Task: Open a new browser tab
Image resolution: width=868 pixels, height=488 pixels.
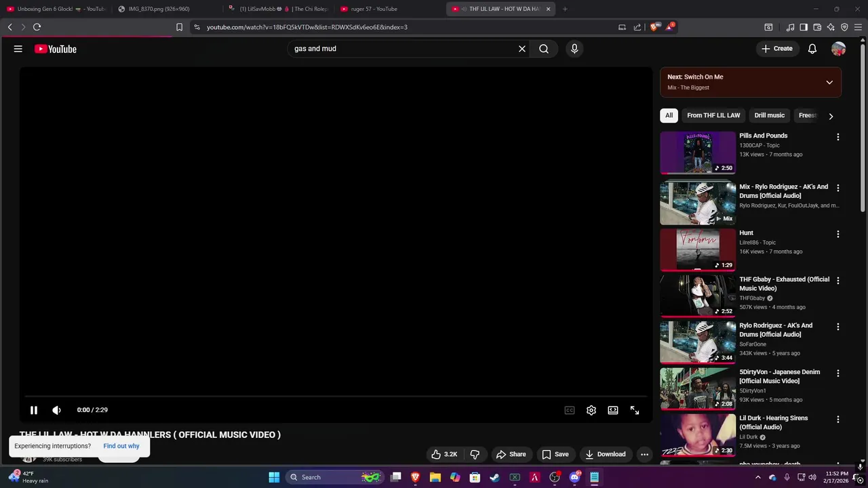Action: (x=565, y=9)
